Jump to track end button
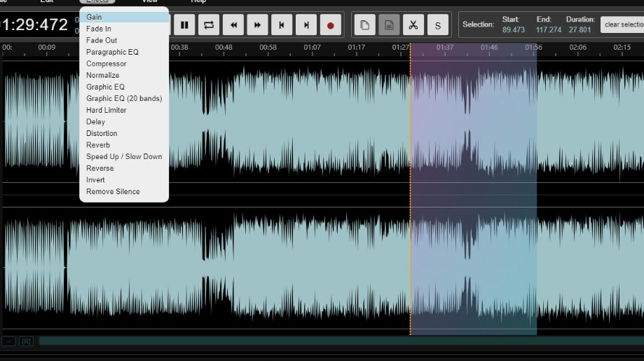 pyautogui.click(x=306, y=25)
